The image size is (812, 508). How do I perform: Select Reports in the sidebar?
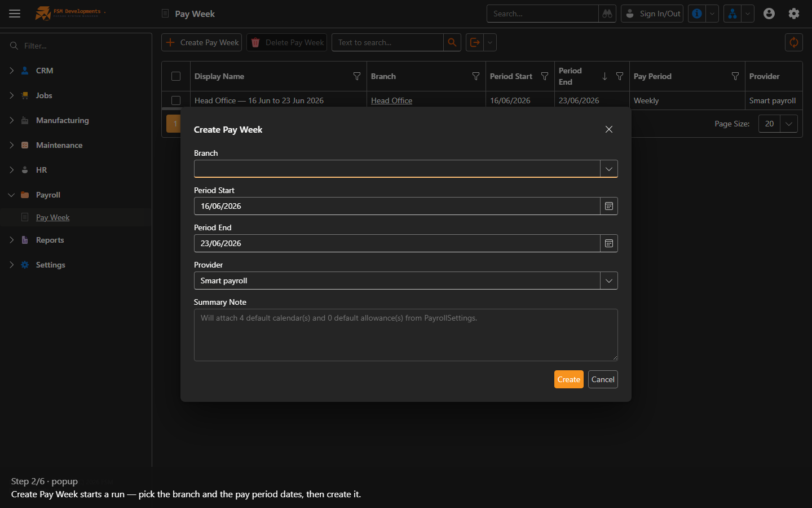(50, 240)
